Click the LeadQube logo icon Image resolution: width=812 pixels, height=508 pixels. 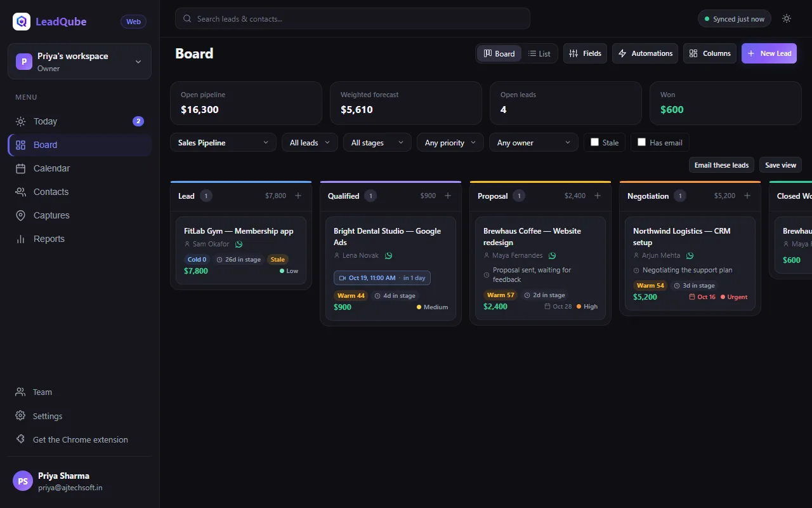tap(22, 22)
